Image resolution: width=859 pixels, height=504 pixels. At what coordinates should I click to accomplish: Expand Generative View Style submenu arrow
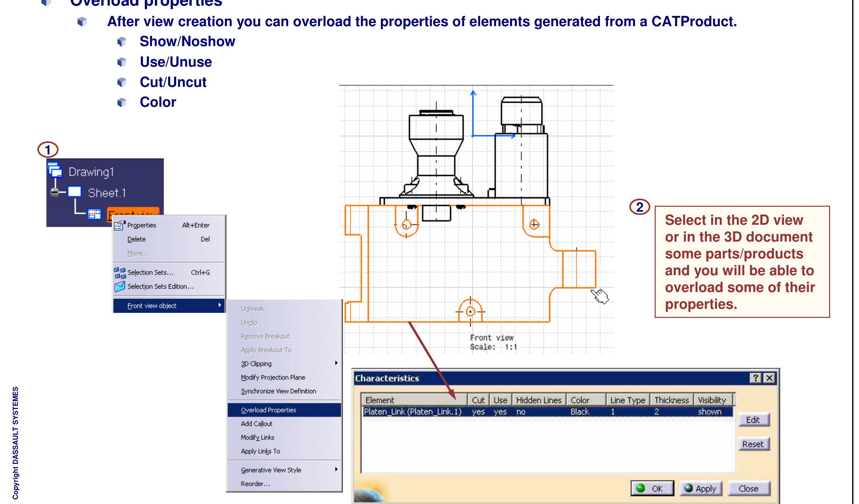pyautogui.click(x=336, y=469)
